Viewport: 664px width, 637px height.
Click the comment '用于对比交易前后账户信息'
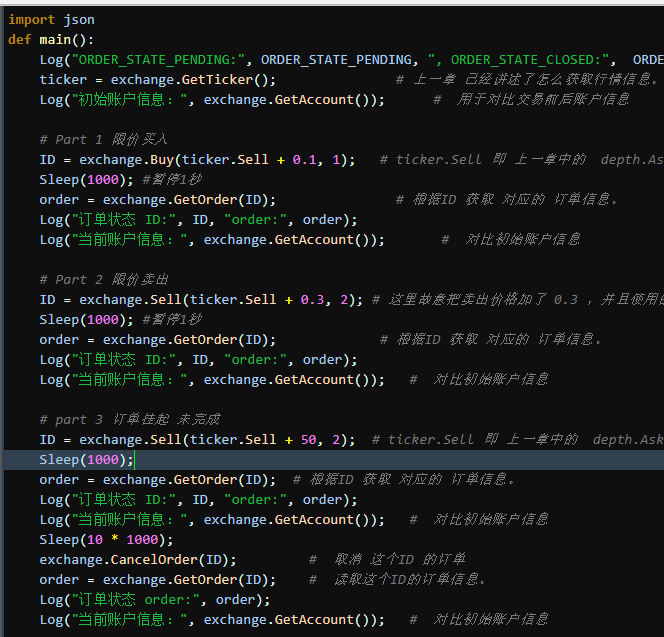pyautogui.click(x=542, y=100)
